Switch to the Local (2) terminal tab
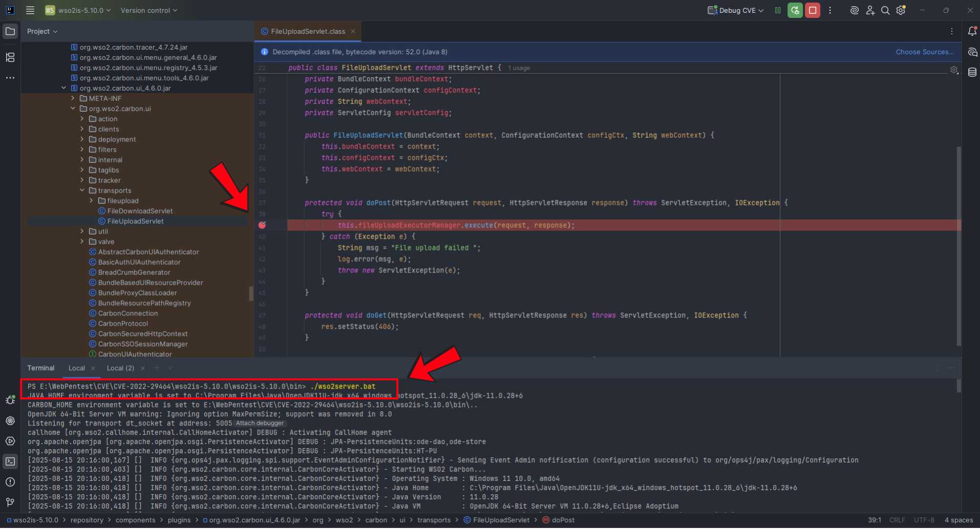Viewport: 980px width, 529px height. pos(120,368)
